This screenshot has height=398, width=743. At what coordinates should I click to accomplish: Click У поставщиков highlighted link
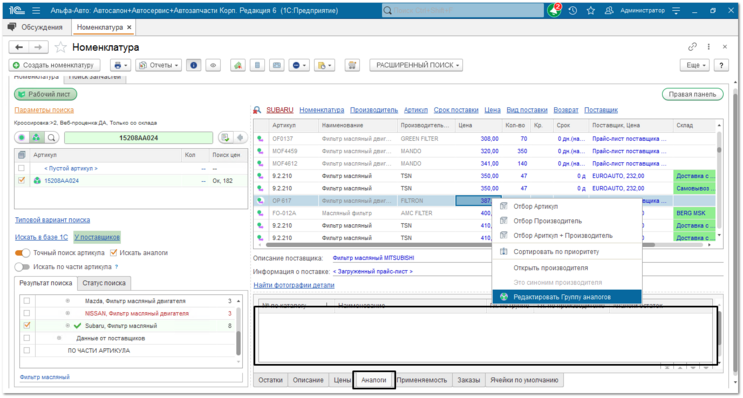click(97, 237)
